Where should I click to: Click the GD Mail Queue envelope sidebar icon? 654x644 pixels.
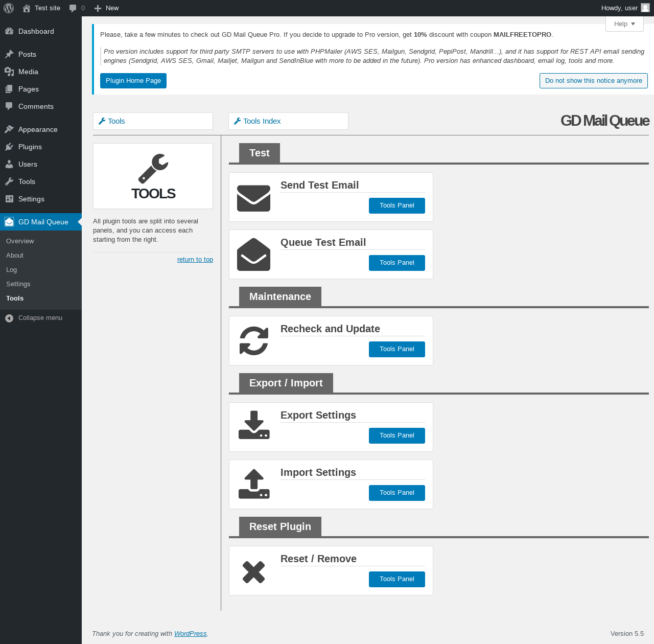click(x=9, y=222)
